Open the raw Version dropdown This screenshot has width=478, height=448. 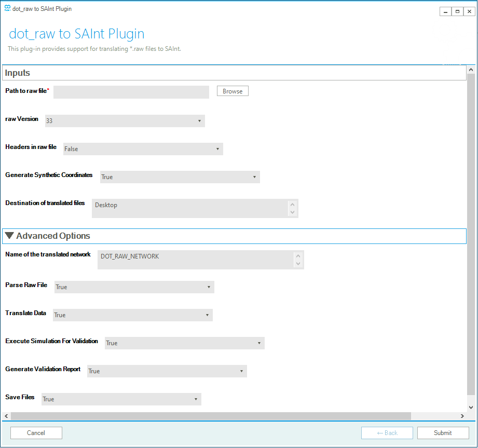125,121
